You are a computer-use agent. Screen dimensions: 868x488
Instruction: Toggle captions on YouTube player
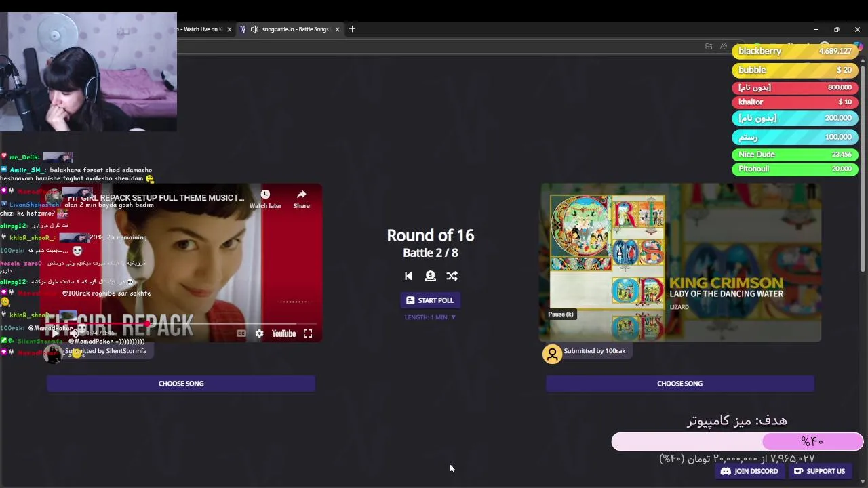tap(241, 333)
